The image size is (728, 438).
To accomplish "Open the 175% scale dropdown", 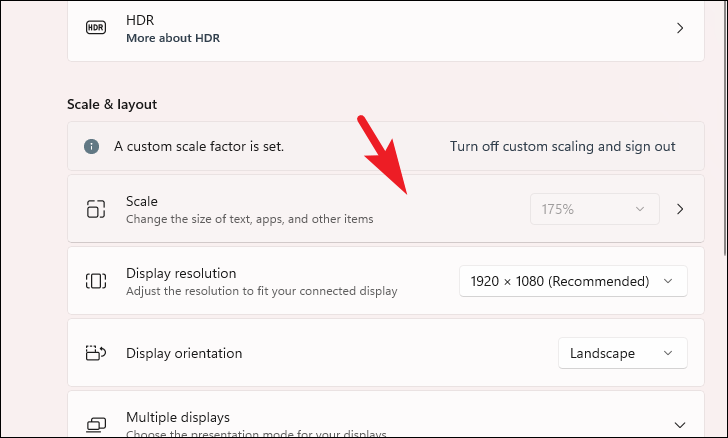I will (594, 209).
